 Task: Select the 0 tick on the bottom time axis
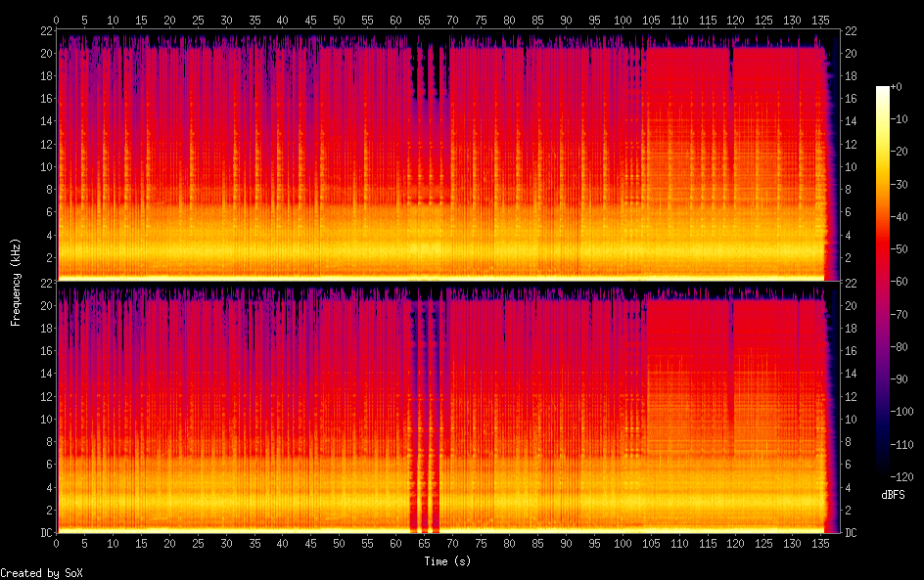(57, 543)
